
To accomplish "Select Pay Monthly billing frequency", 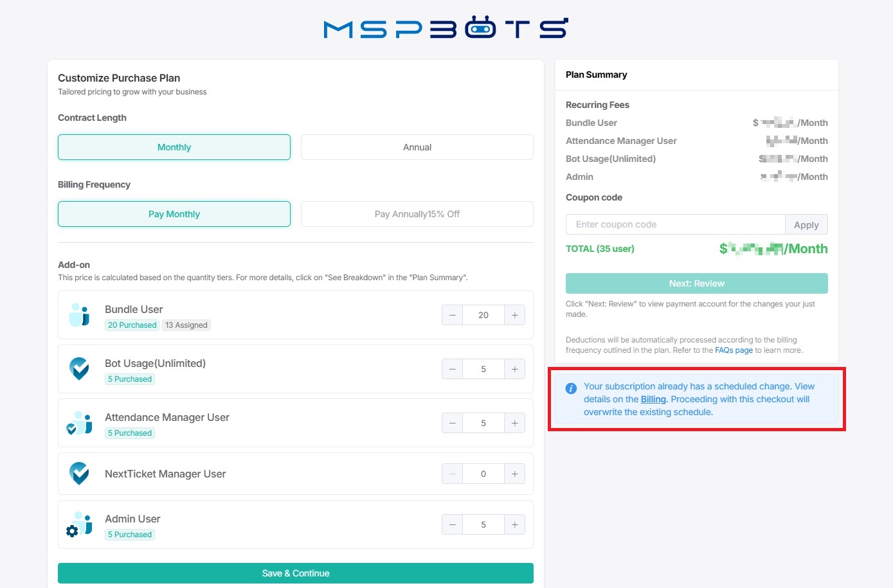I will point(174,214).
